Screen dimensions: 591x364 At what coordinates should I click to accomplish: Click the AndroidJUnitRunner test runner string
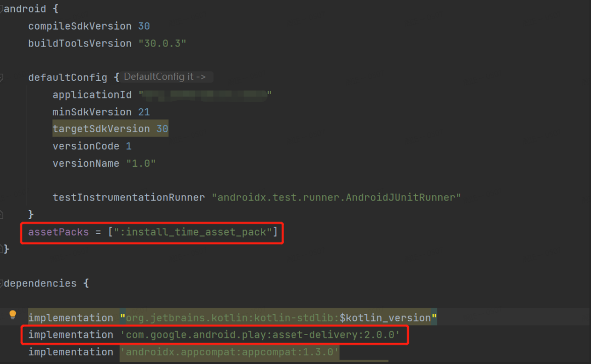(336, 197)
